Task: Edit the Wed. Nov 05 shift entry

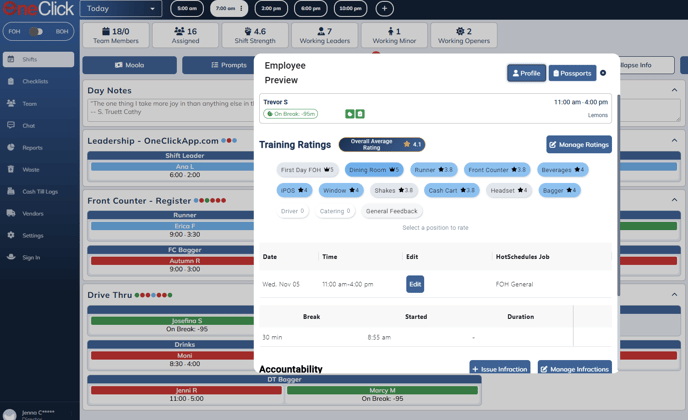Action: (414, 284)
